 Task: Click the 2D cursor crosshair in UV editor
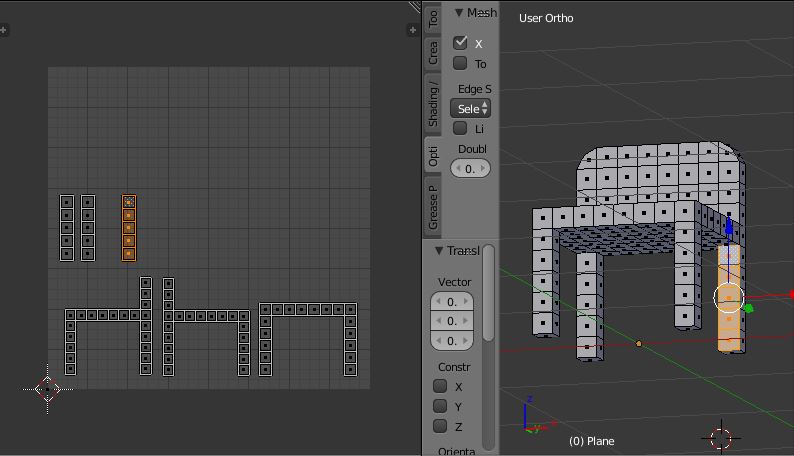[48, 389]
